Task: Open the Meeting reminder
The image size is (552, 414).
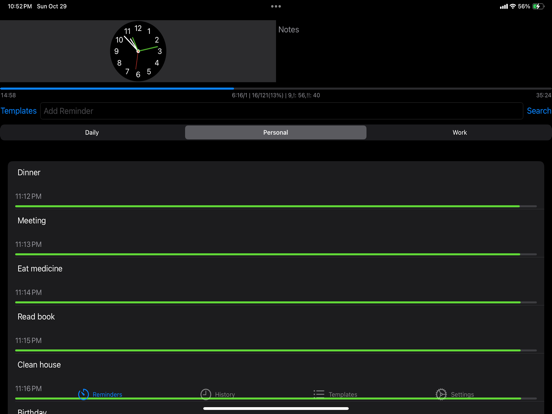Action: point(276,233)
